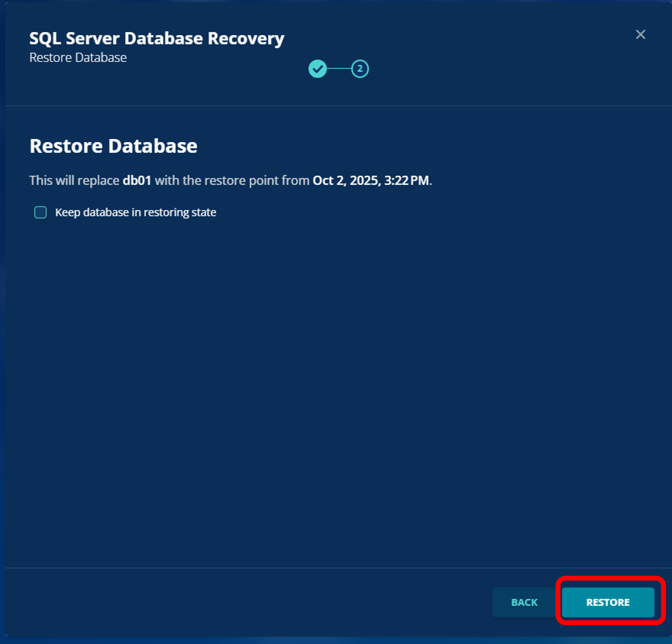Click the completed step one checkmark

point(317,69)
